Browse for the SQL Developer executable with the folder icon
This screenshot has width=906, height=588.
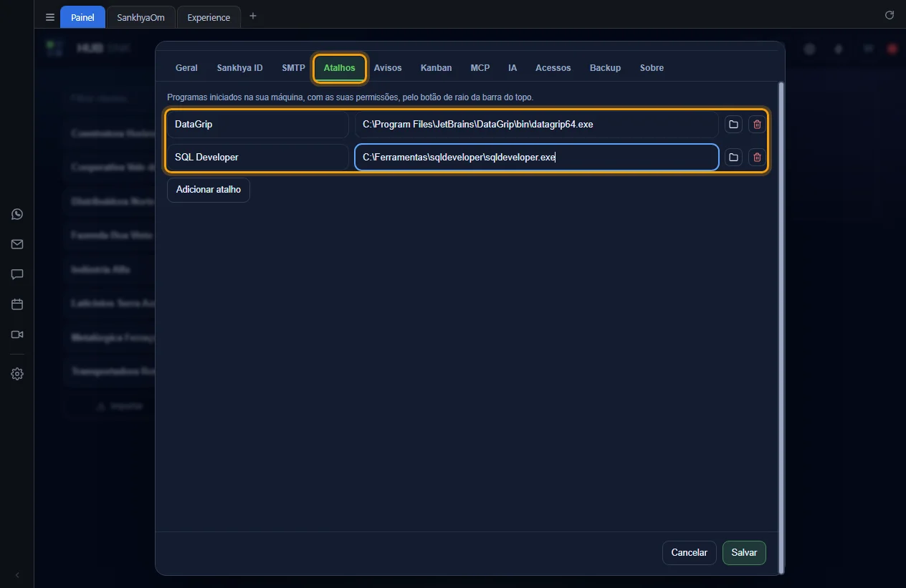click(x=733, y=157)
